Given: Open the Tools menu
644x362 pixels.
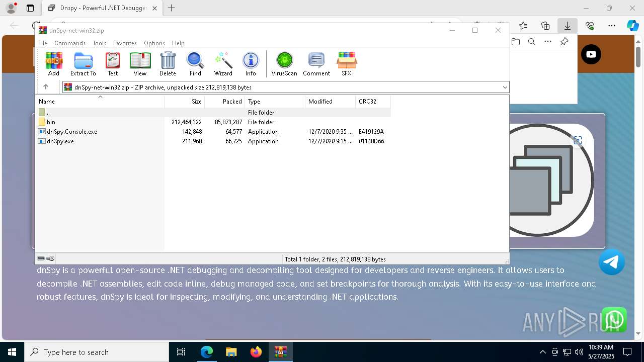Looking at the screenshot, I should click(x=99, y=43).
